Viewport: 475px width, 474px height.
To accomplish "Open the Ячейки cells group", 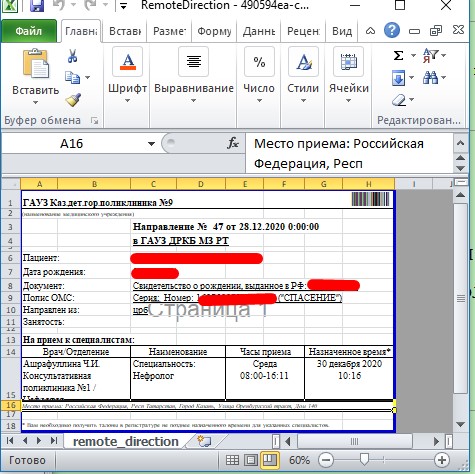I will pyautogui.click(x=349, y=75).
